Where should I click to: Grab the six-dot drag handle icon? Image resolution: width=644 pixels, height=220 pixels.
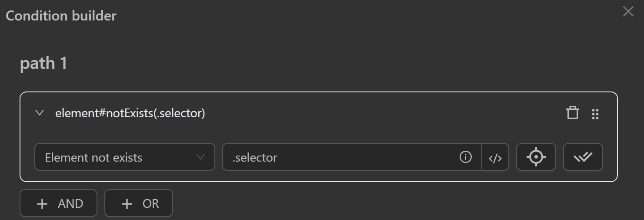pyautogui.click(x=595, y=114)
